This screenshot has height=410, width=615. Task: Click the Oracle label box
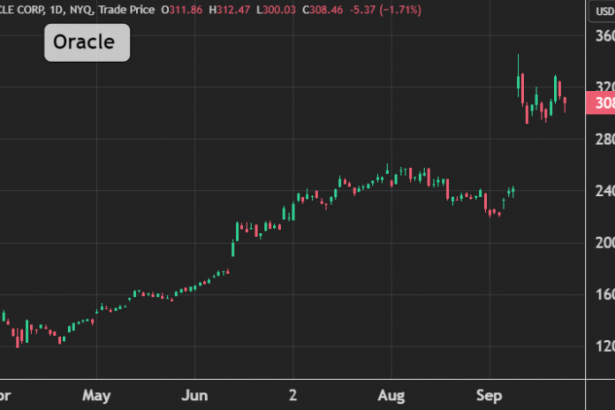coord(86,44)
